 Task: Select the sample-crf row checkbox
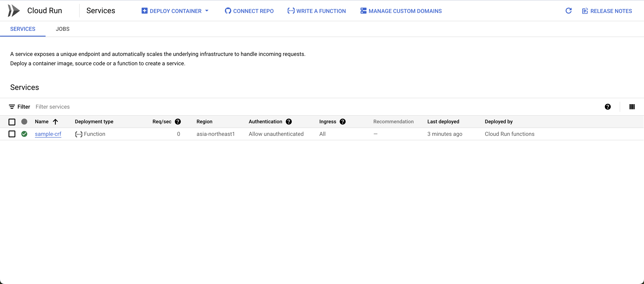click(12, 134)
